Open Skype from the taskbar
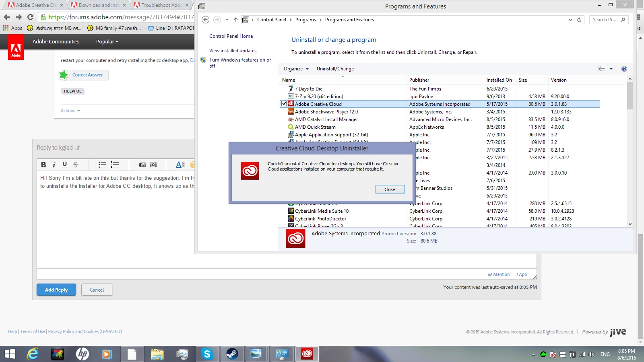Viewport: 644px width, 362px height. (207, 354)
